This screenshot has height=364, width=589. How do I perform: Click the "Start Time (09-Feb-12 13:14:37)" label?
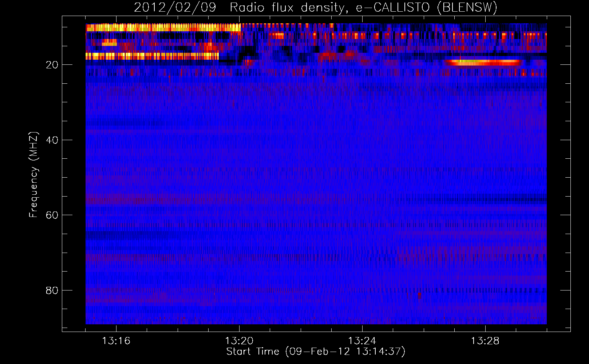click(x=316, y=351)
